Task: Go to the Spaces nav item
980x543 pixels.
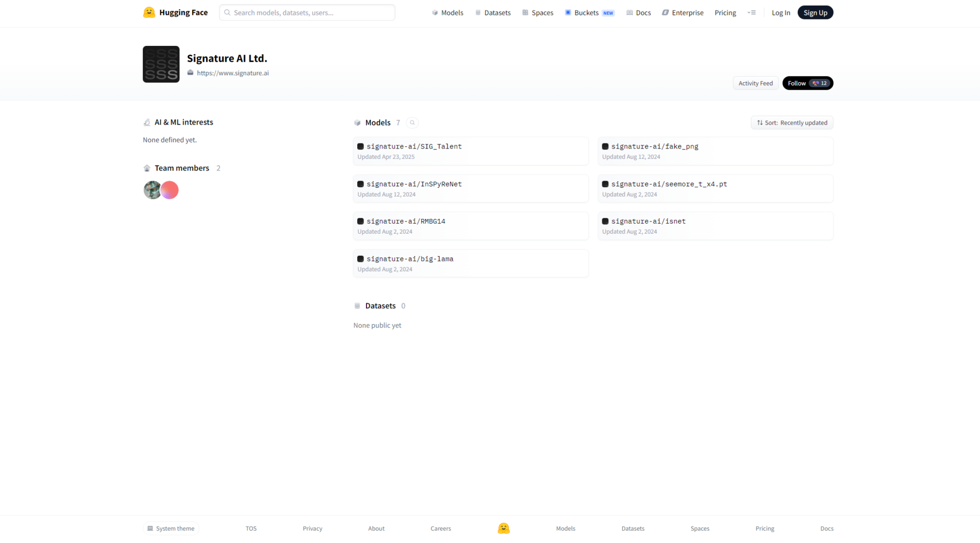Action: [x=537, y=13]
